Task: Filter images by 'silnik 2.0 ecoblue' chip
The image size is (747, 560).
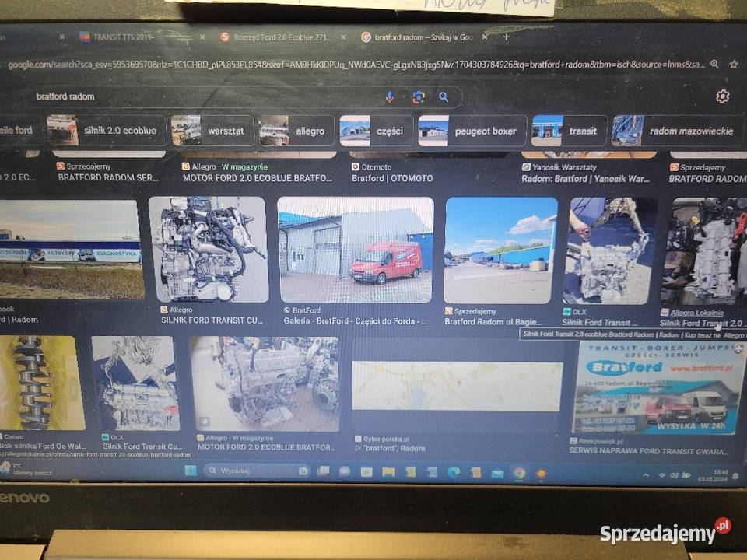Action: coord(107,130)
